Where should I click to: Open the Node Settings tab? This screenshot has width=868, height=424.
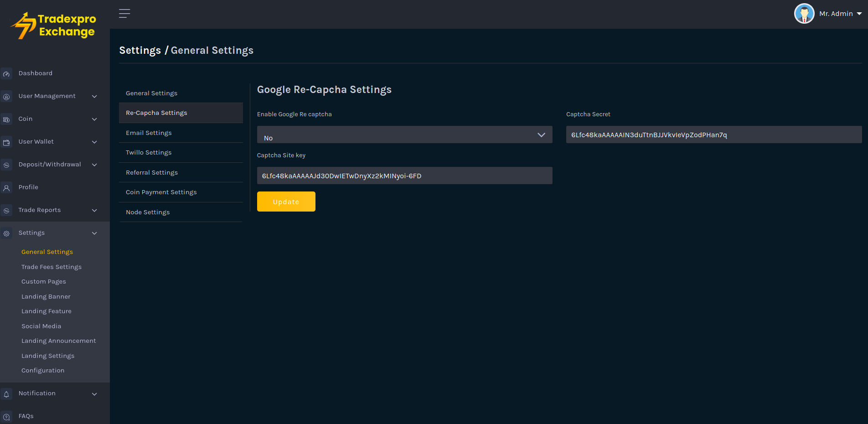(148, 212)
